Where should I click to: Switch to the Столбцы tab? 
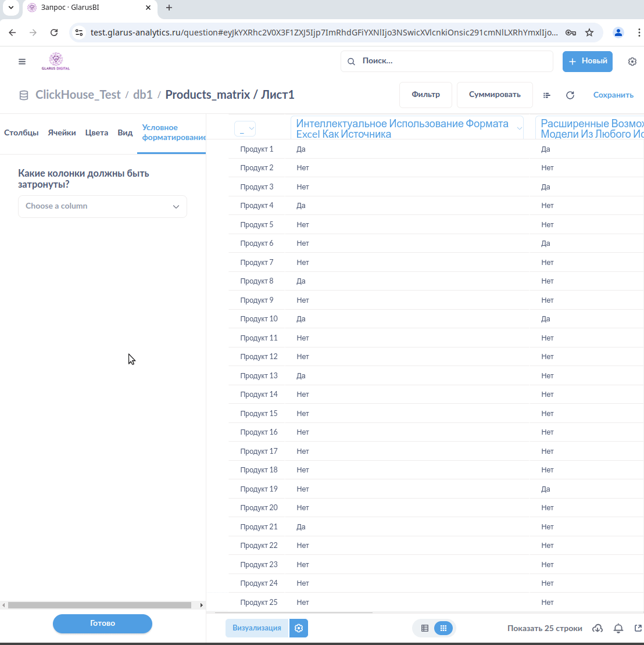pos(22,132)
